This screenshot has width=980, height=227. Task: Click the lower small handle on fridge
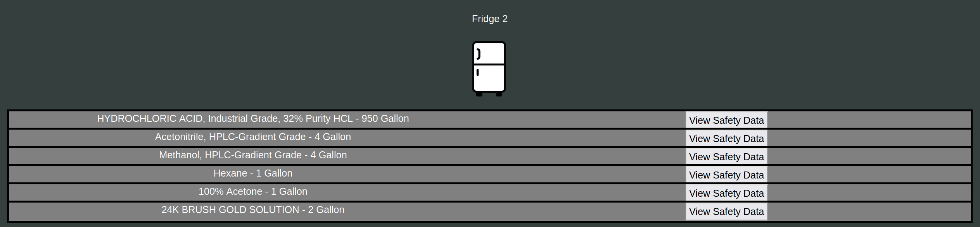point(477,72)
